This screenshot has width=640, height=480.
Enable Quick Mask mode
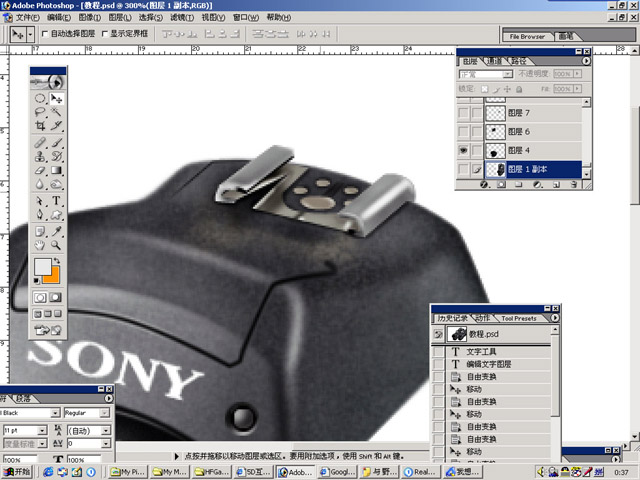56,297
